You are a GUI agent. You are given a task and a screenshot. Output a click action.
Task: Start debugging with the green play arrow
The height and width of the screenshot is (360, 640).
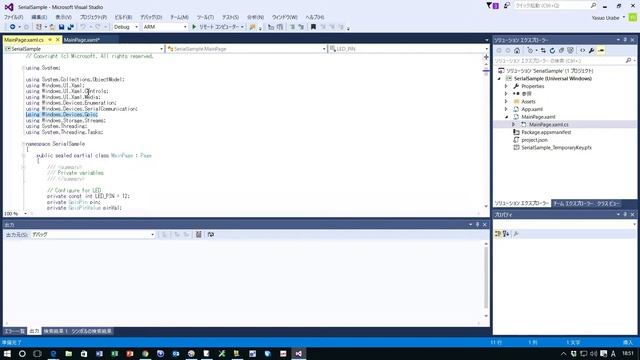(194, 27)
